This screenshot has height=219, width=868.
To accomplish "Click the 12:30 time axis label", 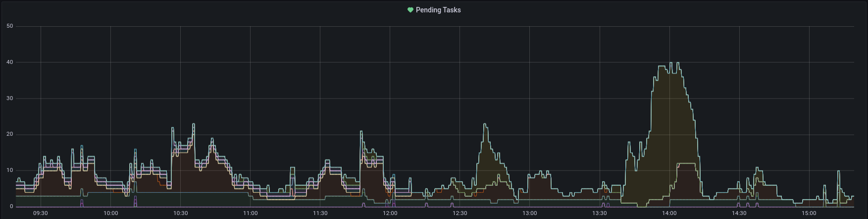I will [460, 213].
